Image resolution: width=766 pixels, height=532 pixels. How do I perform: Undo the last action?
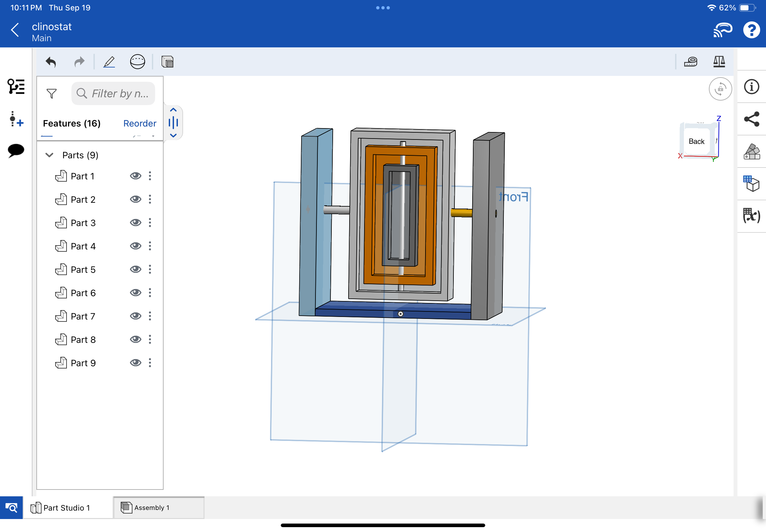[x=51, y=62]
